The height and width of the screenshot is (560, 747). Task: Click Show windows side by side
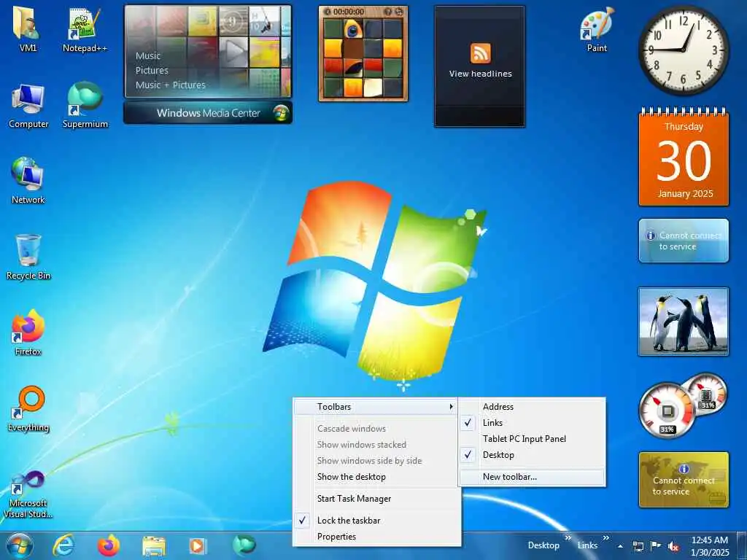pyautogui.click(x=376, y=461)
